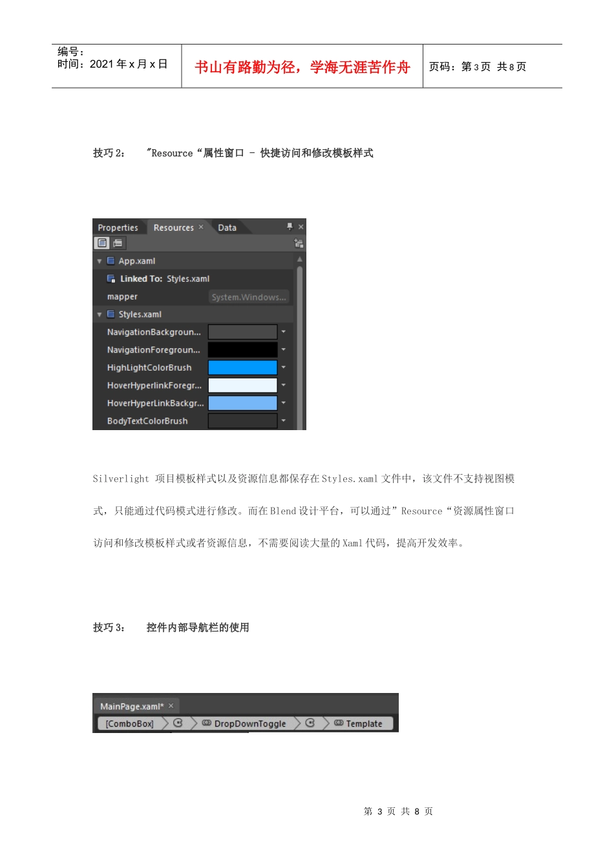Screen dimensions: 614x868
Task: Click the Resources panel scroll-up arrow
Action: click(299, 258)
